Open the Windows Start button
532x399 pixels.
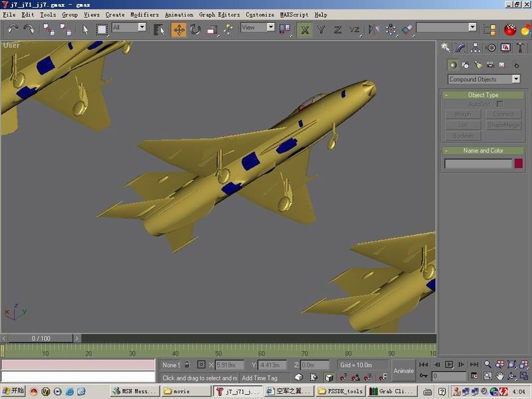click(x=13, y=391)
